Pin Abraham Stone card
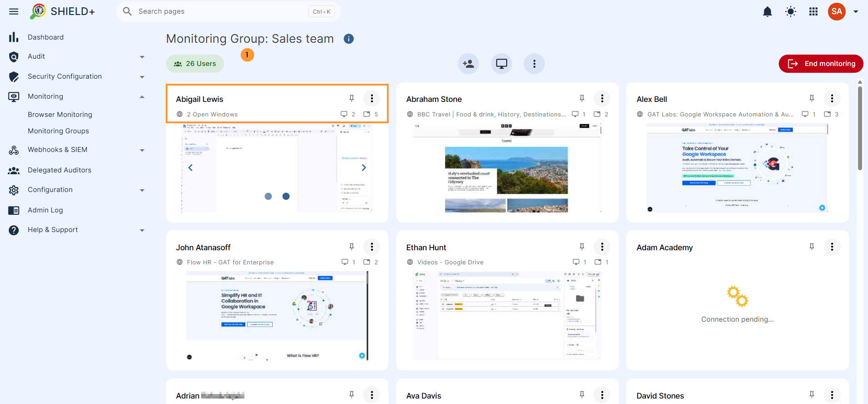Screen dimensions: 868x404 582,98
